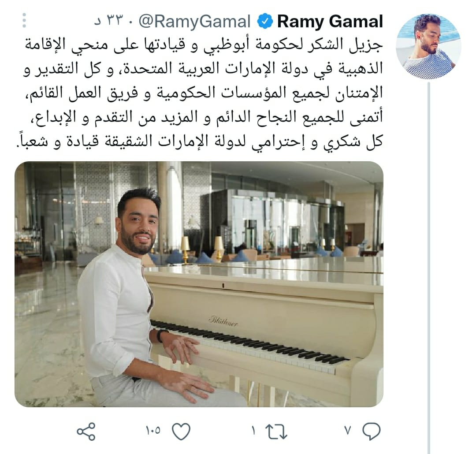The height and width of the screenshot is (454, 476).
Task: Click the first line of the Arabic tweet text
Action: tap(204, 45)
